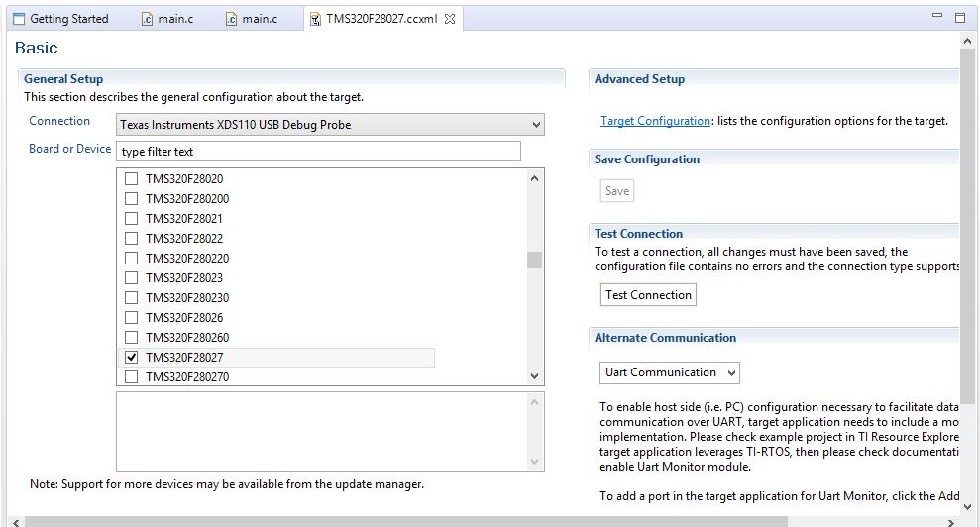Viewport: 980px width, 527px height.
Task: Click the Save button
Action: point(617,190)
